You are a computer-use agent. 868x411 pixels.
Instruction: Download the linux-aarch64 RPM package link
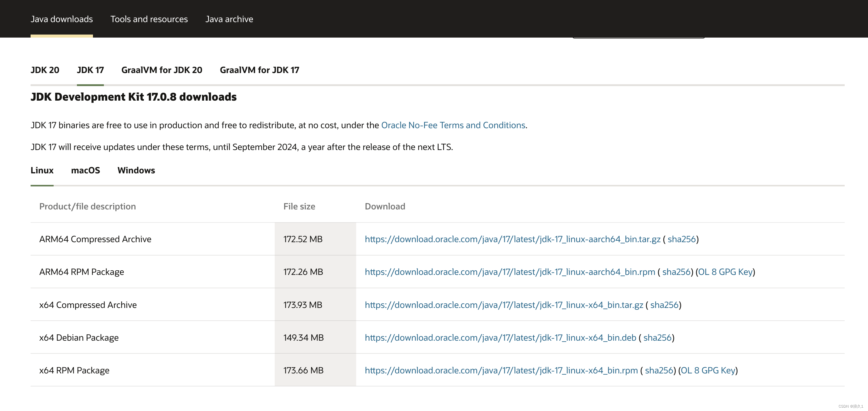pyautogui.click(x=509, y=272)
